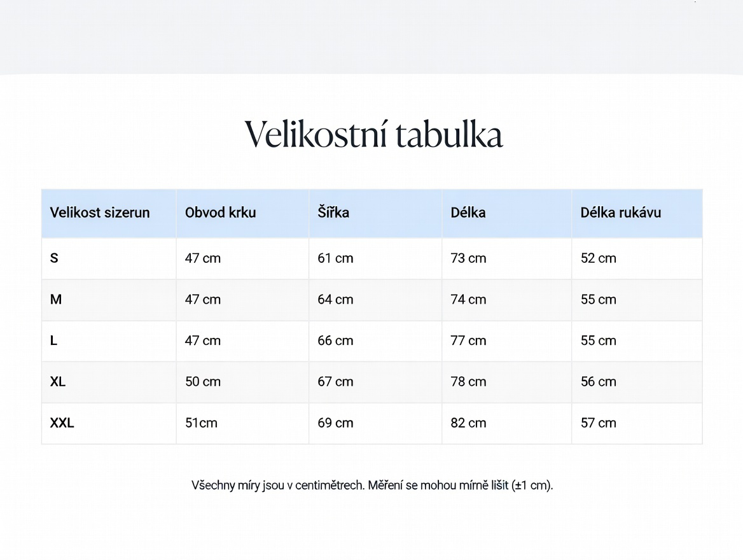This screenshot has width=743, height=560.
Task: Click the centimeter measurement footnote text
Action: [372, 485]
